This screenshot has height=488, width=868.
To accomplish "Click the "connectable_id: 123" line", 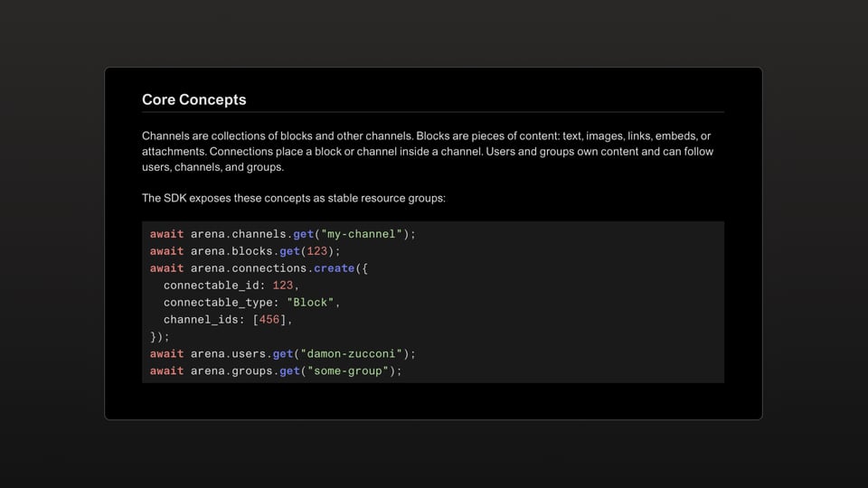I will point(231,286).
